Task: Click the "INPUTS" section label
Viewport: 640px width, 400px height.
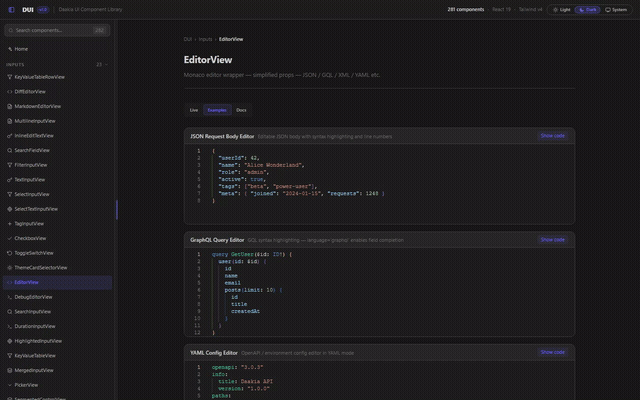Action: [15, 64]
